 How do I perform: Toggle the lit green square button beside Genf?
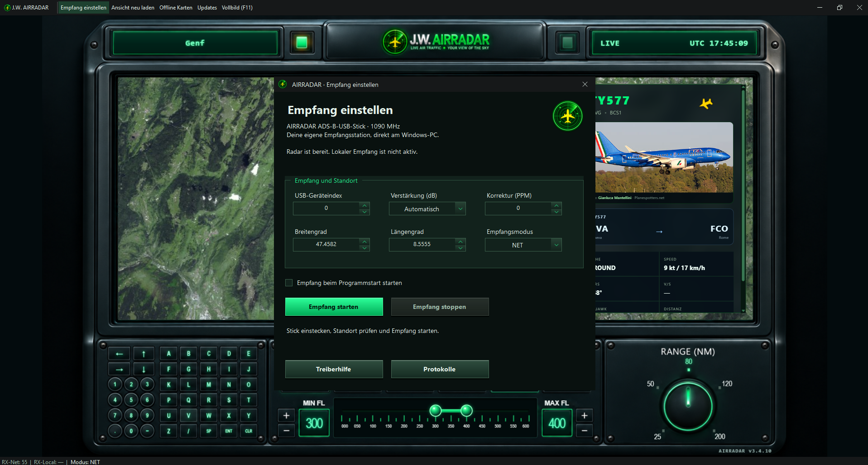(302, 43)
